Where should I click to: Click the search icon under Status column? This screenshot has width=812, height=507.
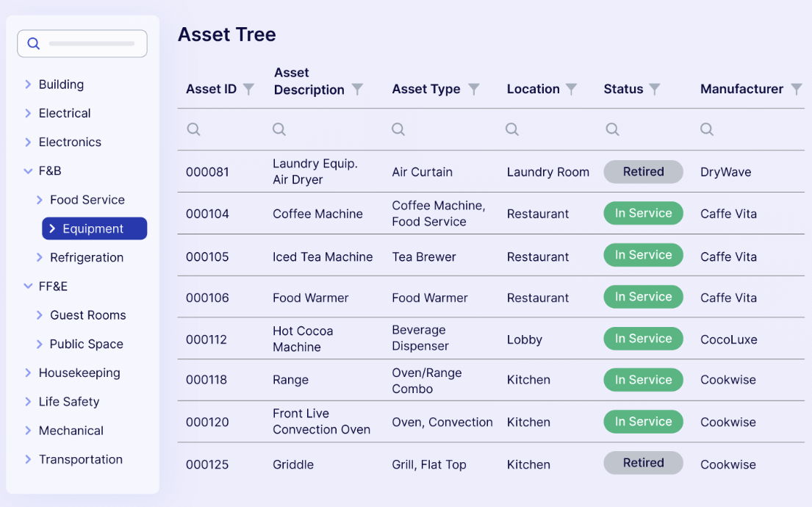coord(612,129)
